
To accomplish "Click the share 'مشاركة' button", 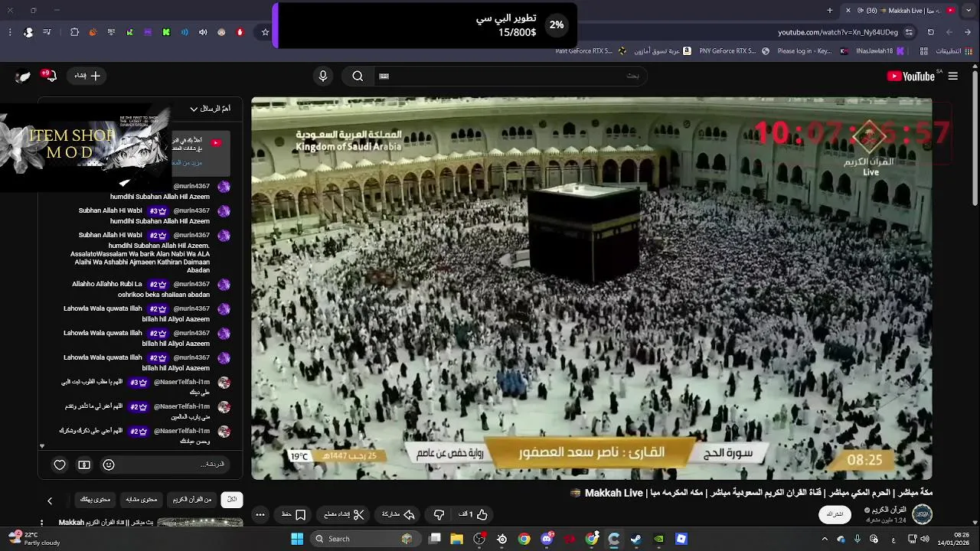I will click(x=398, y=514).
